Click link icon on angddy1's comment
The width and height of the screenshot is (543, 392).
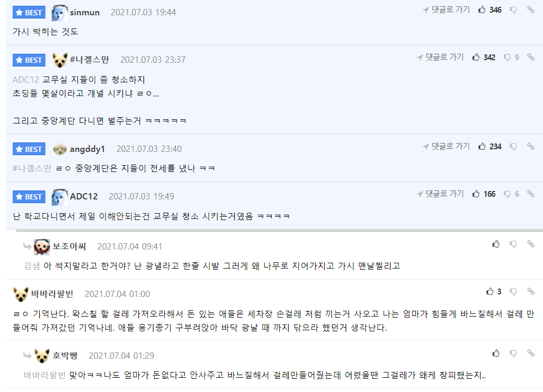coord(531,147)
